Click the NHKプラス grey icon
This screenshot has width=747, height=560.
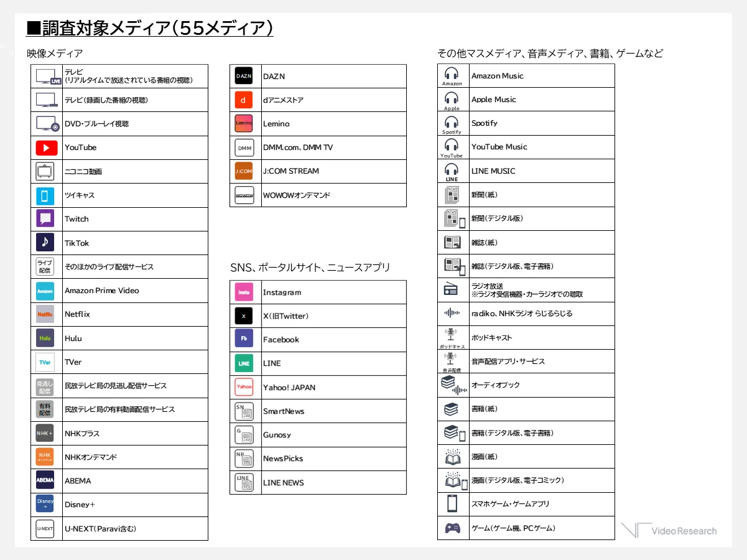point(45,433)
